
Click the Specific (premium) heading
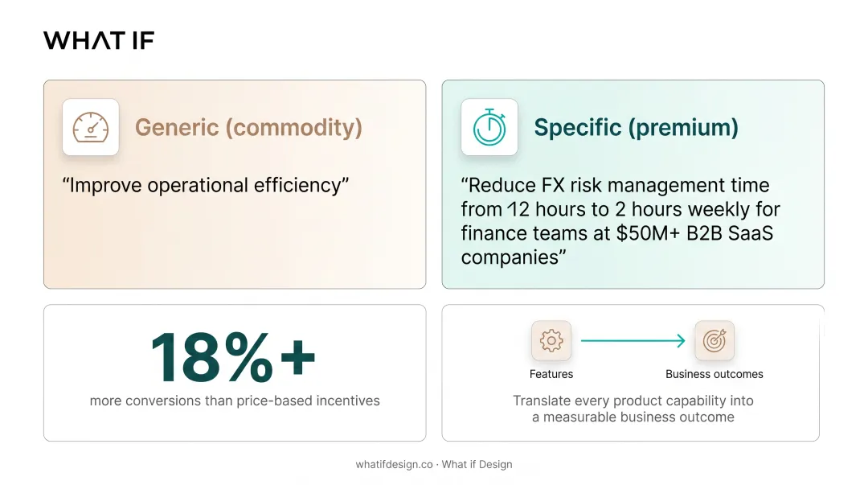pos(636,128)
